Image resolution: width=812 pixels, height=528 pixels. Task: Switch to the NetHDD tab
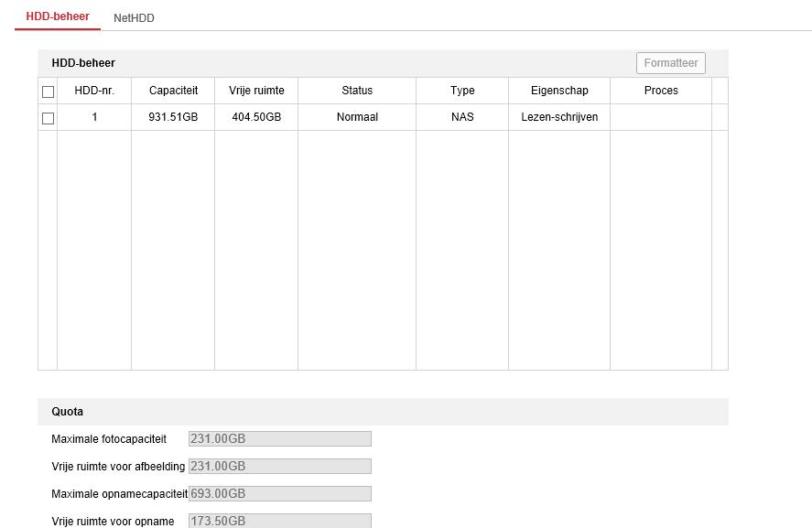click(134, 17)
